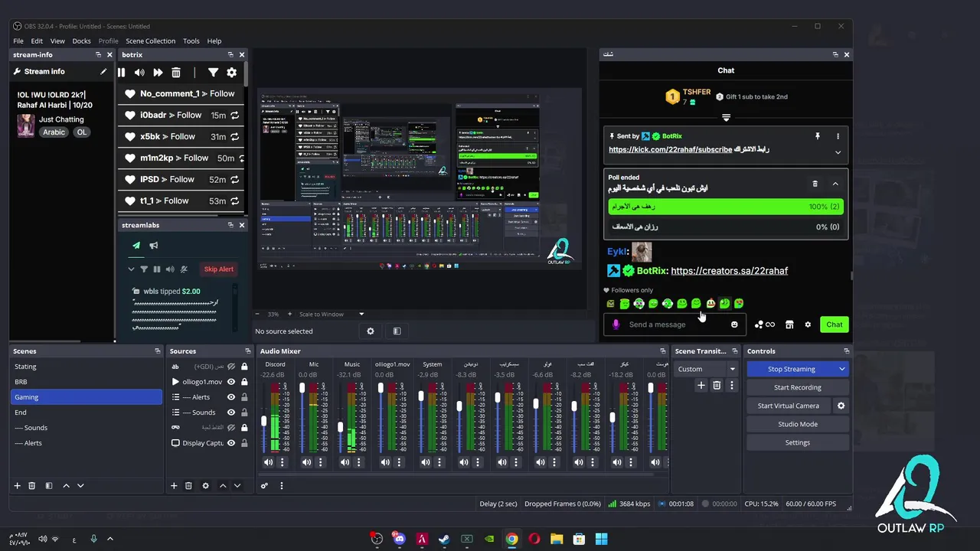
Task: Adjust the Discord volume fader
Action: tap(264, 421)
